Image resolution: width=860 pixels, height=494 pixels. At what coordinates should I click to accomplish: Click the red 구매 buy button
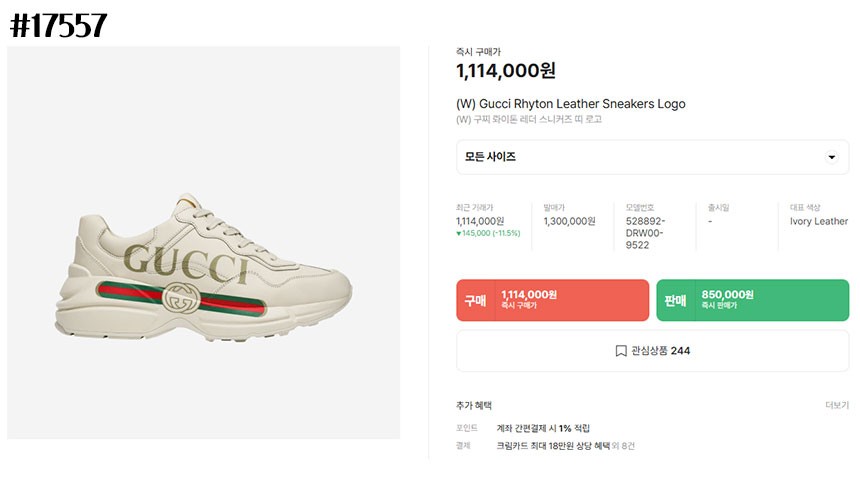click(552, 300)
